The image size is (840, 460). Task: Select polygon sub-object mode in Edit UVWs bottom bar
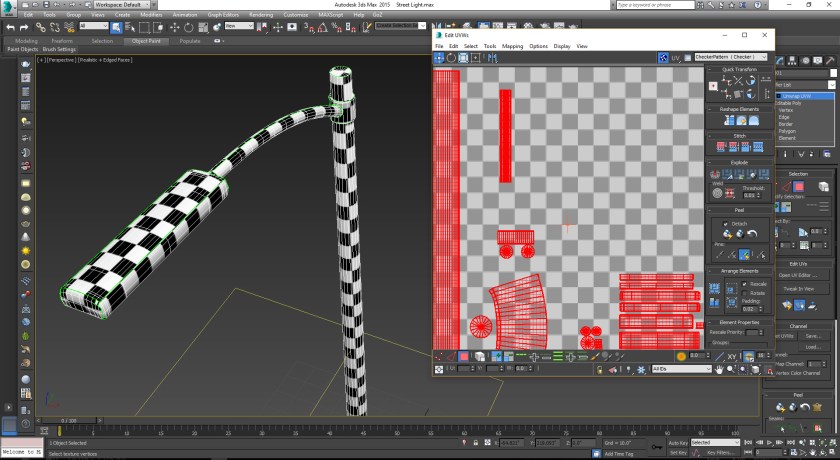pyautogui.click(x=463, y=356)
